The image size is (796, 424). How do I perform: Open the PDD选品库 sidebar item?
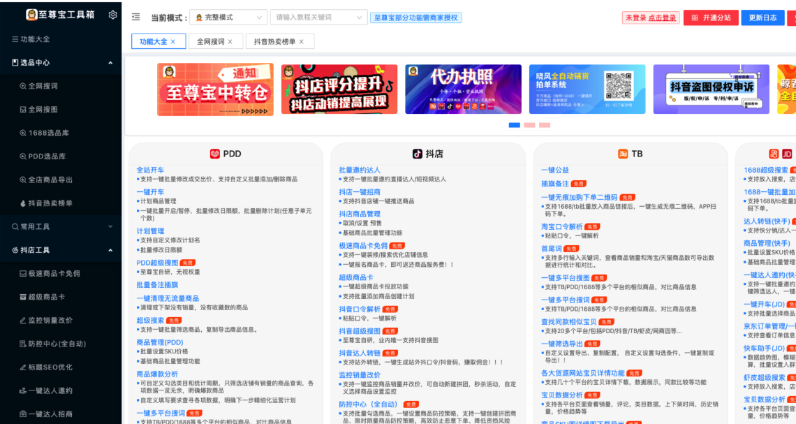43,156
